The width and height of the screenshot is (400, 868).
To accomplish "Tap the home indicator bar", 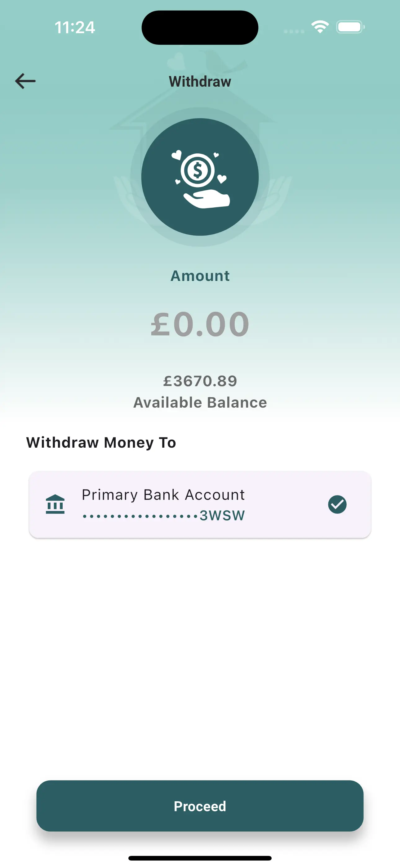I will point(200,858).
